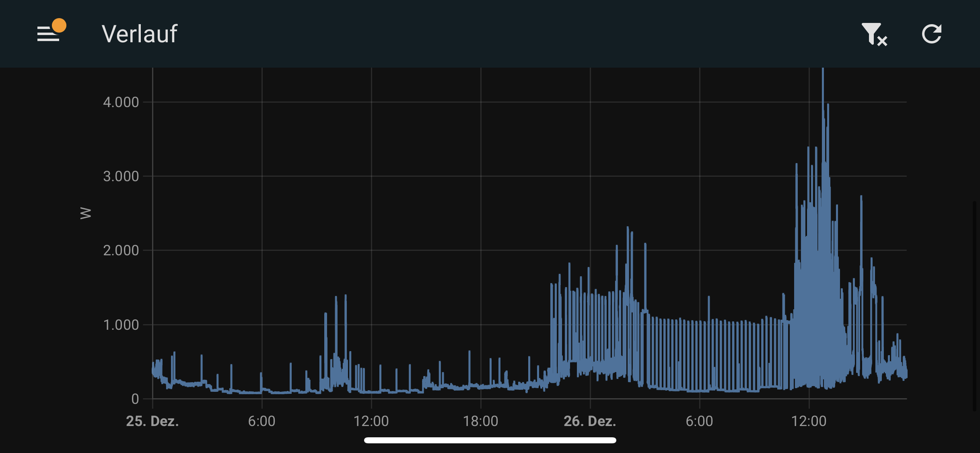Click the 12:00 label on 26. Dez.
Image resolution: width=980 pixels, height=453 pixels.
coord(809,421)
